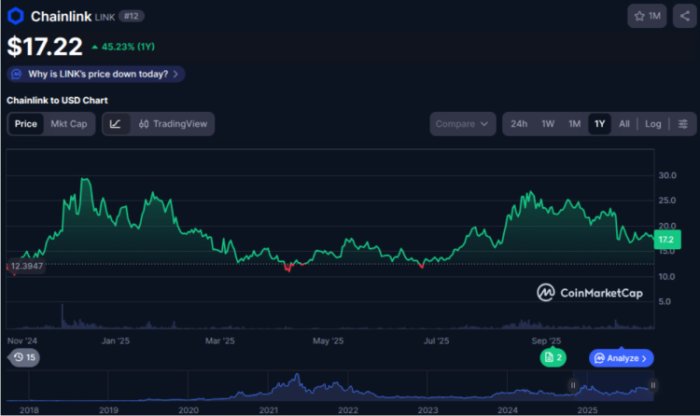Click the 30.0 y-axis label
Screen dimensions: 700x416
(x=667, y=175)
